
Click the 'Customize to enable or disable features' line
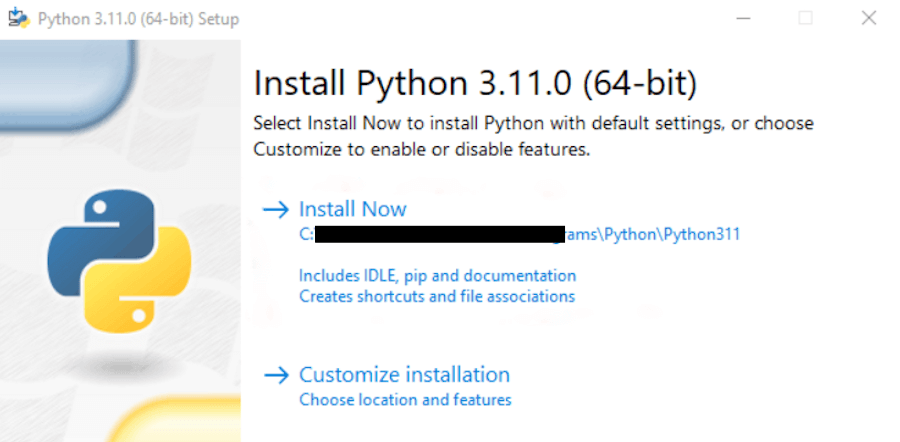coord(422,151)
